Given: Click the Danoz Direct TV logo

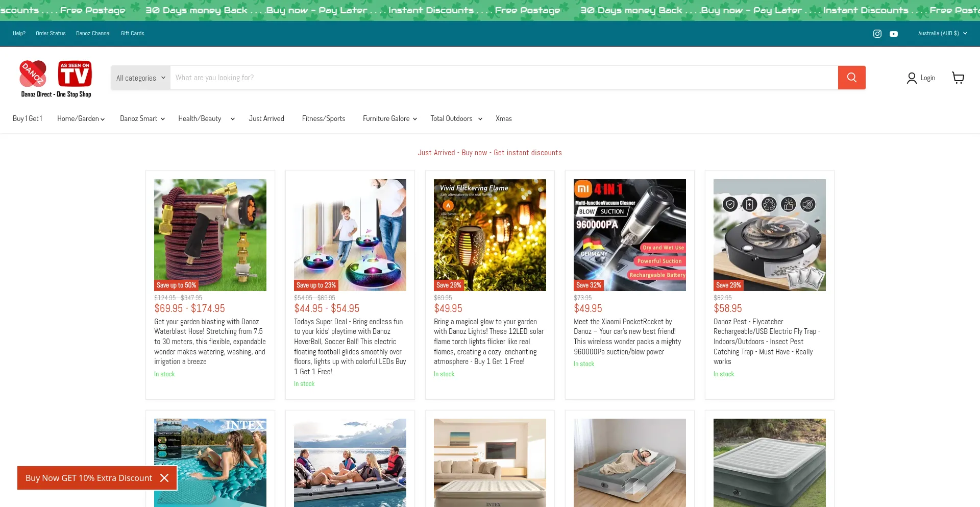Looking at the screenshot, I should click(x=56, y=79).
